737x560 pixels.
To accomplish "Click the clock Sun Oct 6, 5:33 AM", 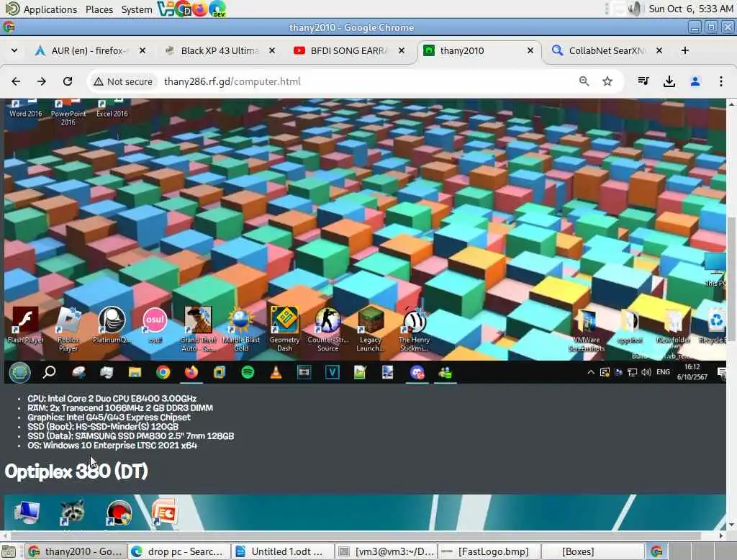I will (x=690, y=9).
